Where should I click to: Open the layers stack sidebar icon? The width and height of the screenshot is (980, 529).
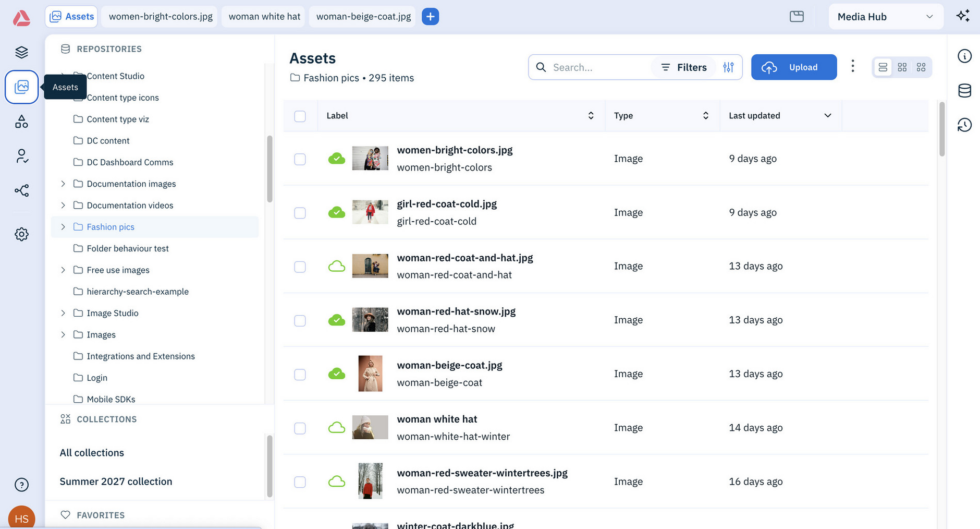21,52
